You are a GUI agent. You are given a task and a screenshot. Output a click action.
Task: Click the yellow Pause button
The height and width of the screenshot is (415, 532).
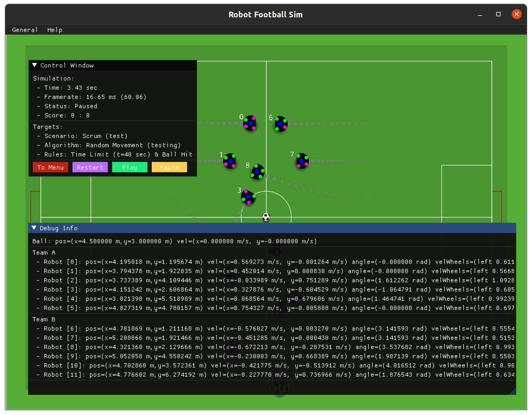tap(169, 167)
